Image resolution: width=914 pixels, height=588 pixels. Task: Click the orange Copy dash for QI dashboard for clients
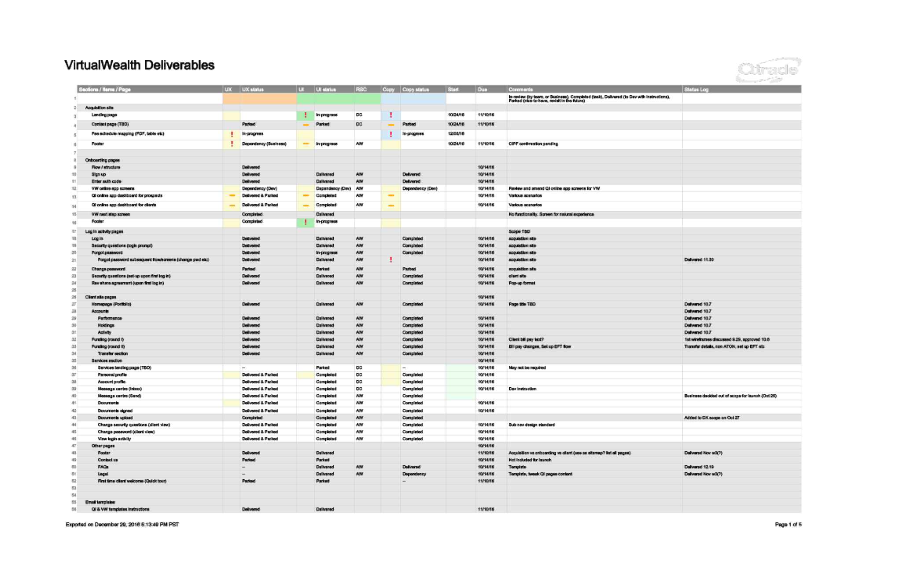(391, 205)
